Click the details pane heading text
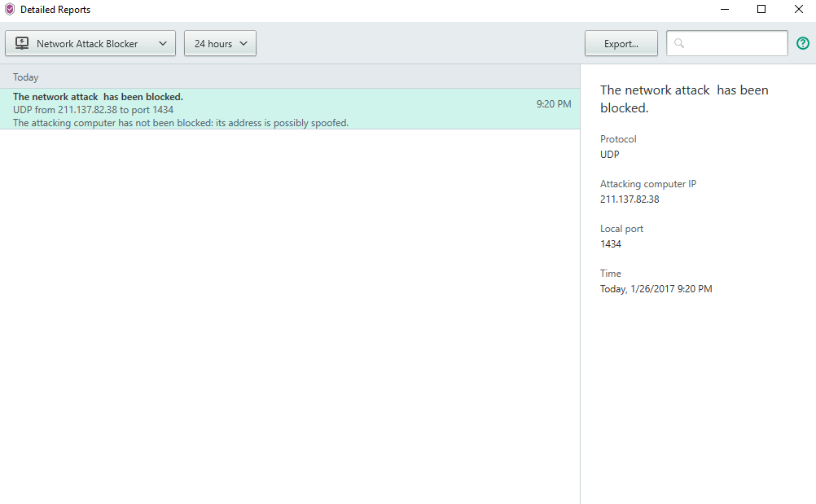The height and width of the screenshot is (504, 816). point(684,99)
